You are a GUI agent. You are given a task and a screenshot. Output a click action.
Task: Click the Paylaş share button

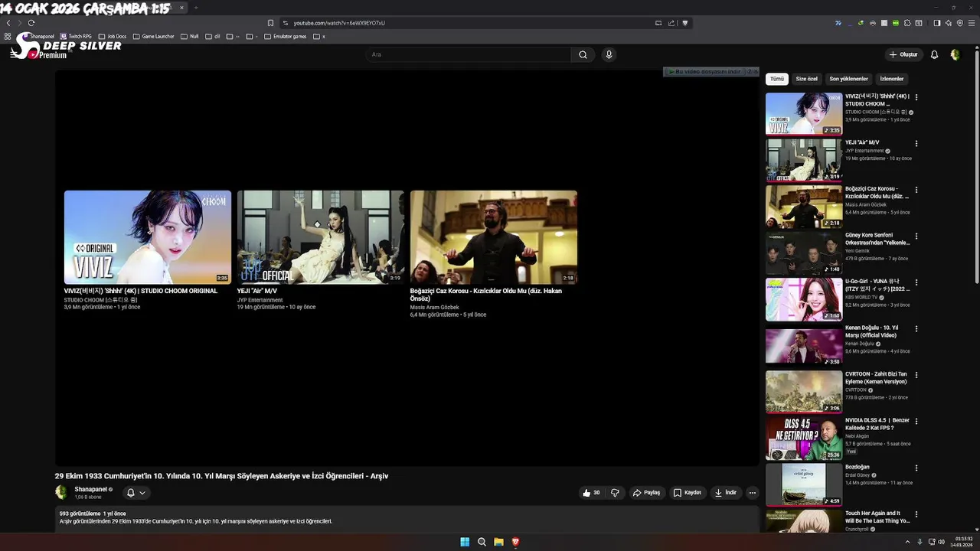[x=646, y=493]
